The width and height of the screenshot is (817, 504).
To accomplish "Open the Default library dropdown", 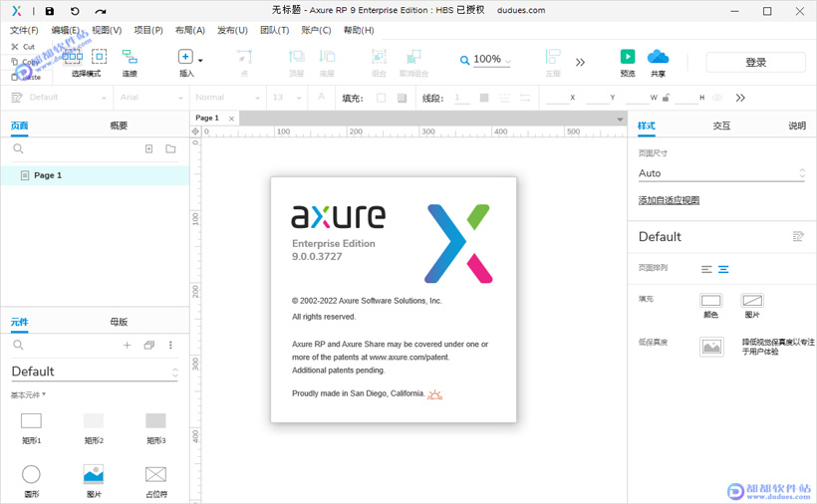I will 95,372.
